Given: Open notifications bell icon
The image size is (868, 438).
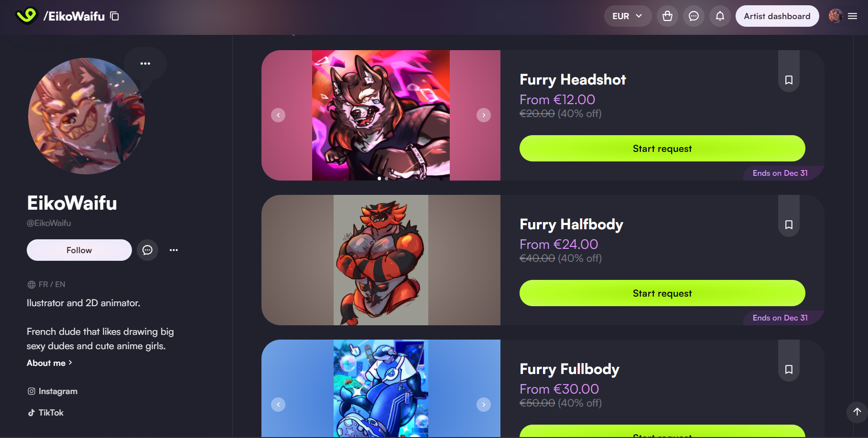Looking at the screenshot, I should pyautogui.click(x=720, y=16).
